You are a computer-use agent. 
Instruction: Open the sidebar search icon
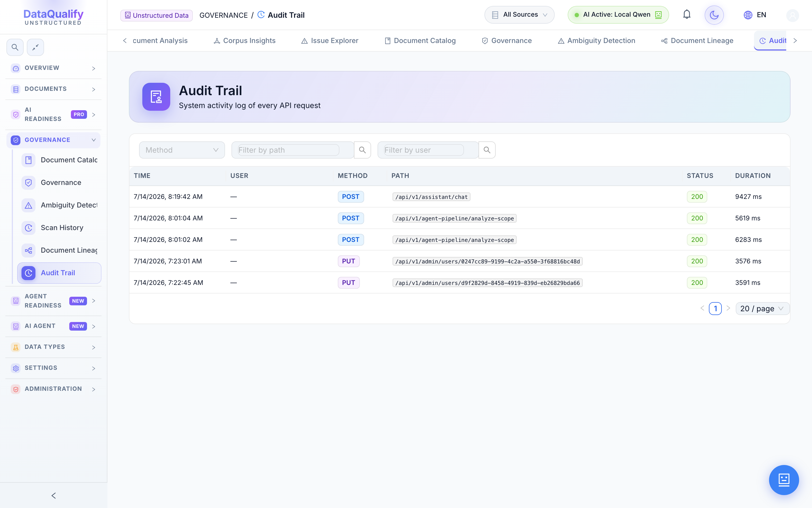pyautogui.click(x=15, y=47)
